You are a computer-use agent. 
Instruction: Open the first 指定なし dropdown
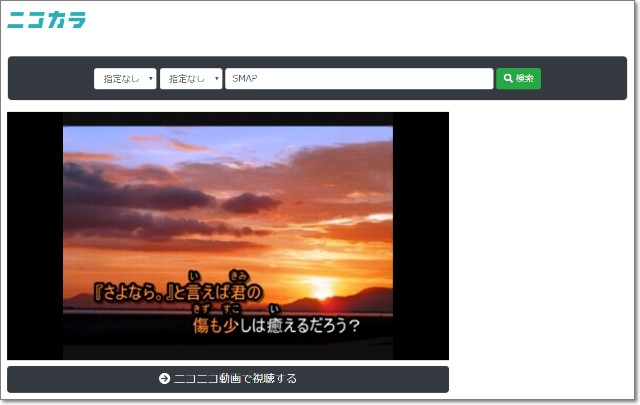[x=125, y=78]
